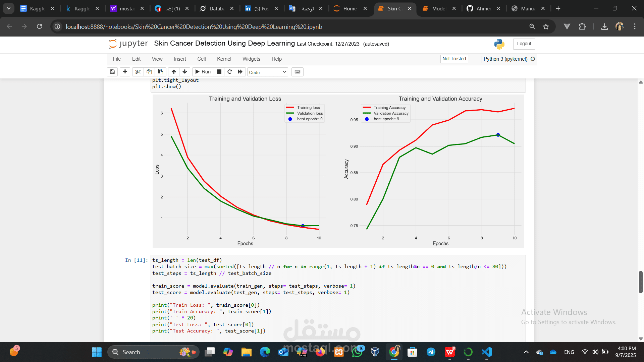Open the File menu
The width and height of the screenshot is (644, 362).
pyautogui.click(x=117, y=59)
